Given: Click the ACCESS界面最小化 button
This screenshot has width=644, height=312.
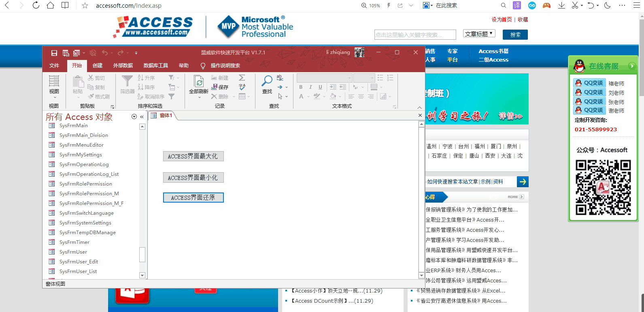Looking at the screenshot, I should point(193,177).
